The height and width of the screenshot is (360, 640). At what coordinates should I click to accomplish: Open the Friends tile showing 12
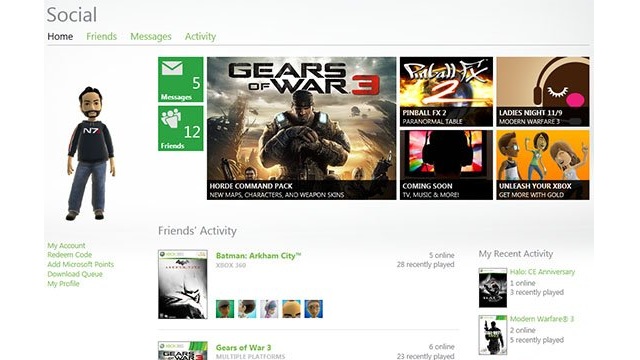pos(180,128)
